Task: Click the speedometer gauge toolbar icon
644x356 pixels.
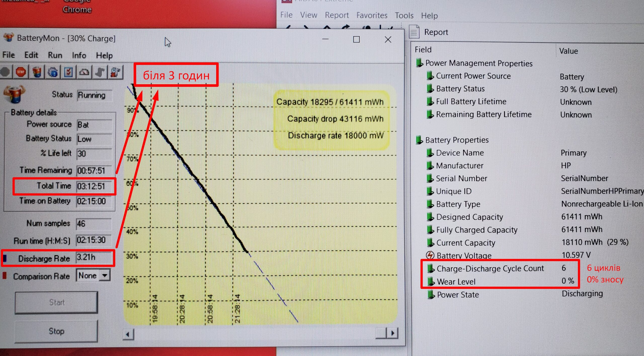Action: (84, 72)
